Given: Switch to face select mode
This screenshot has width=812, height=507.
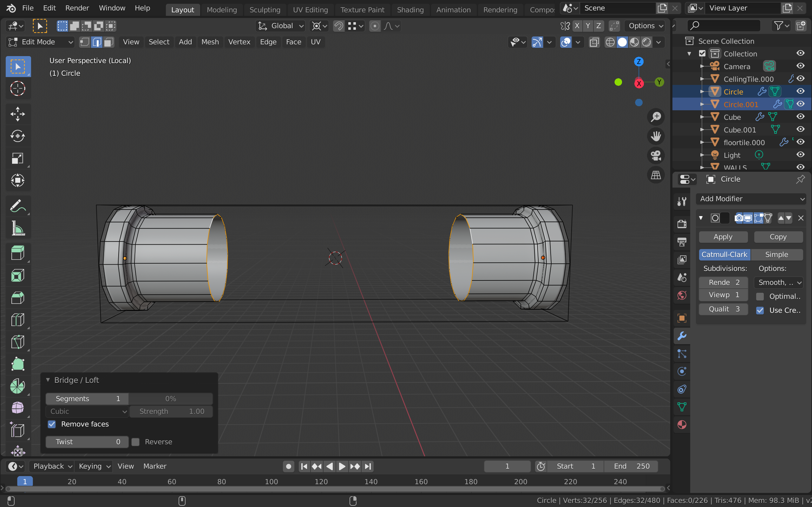Looking at the screenshot, I should [x=109, y=42].
